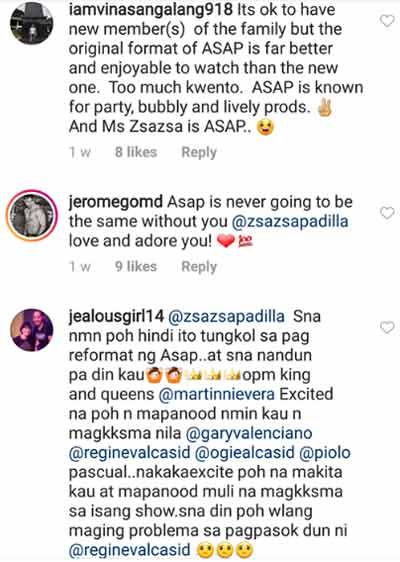400x562 pixels.
Task: Like iamvinasangalang918's comment with heart icon
Action: pyautogui.click(x=387, y=21)
